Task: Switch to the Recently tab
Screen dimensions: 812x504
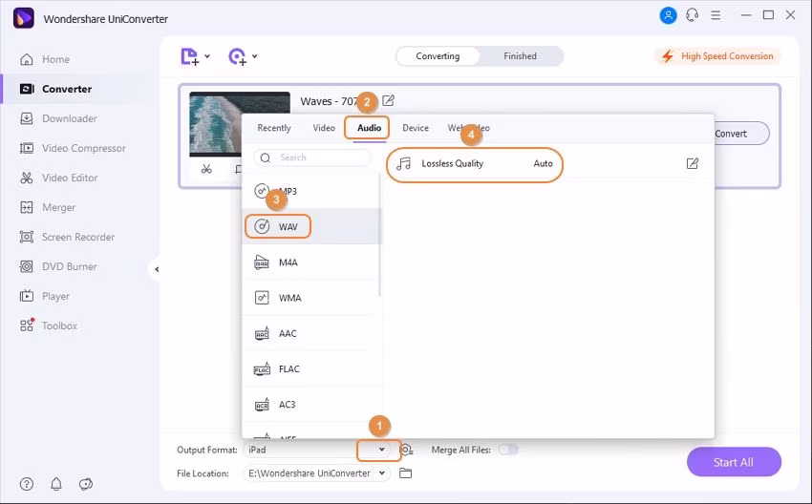Action: [274, 128]
